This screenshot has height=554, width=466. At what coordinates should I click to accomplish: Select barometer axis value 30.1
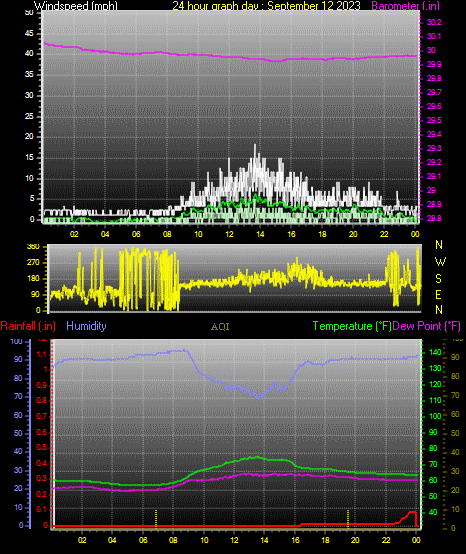click(434, 36)
